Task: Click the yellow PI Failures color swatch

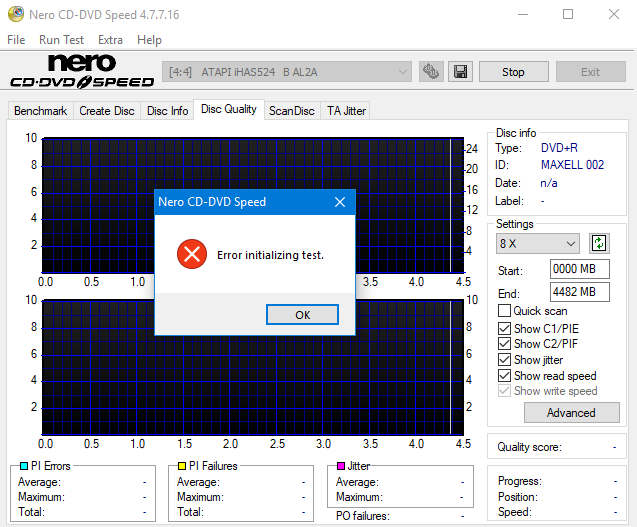Action: (182, 466)
